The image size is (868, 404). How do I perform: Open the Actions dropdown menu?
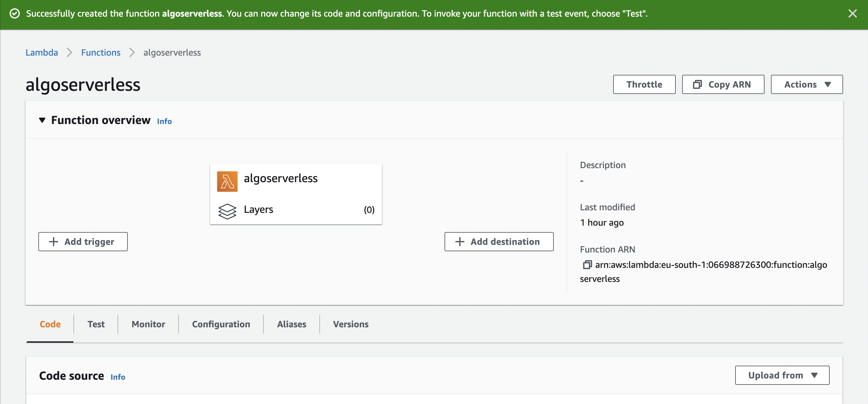point(806,84)
